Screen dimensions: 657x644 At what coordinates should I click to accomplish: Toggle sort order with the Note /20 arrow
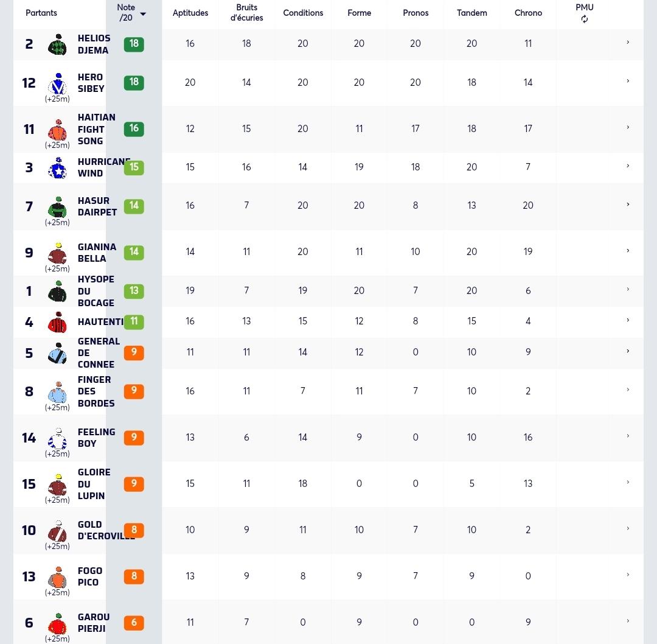143,14
